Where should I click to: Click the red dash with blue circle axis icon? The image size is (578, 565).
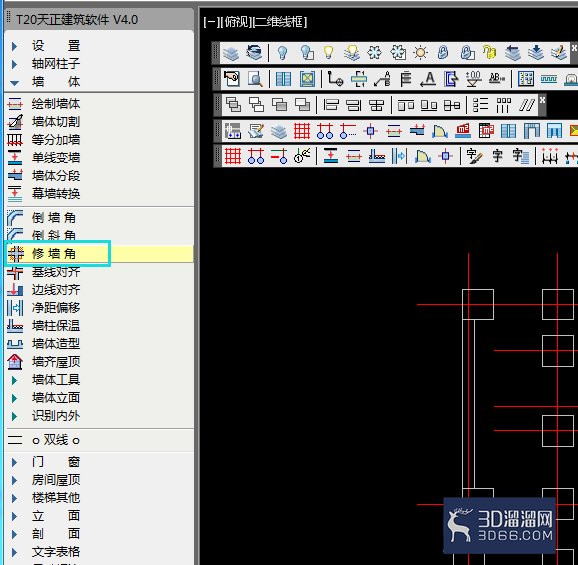click(279, 156)
